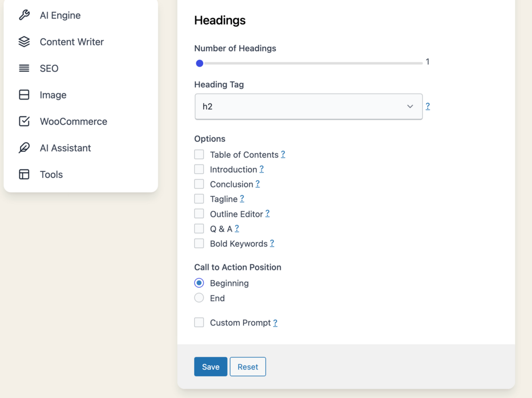Click the Tools layout icon
Screen dimensions: 532x398
(x=24, y=174)
